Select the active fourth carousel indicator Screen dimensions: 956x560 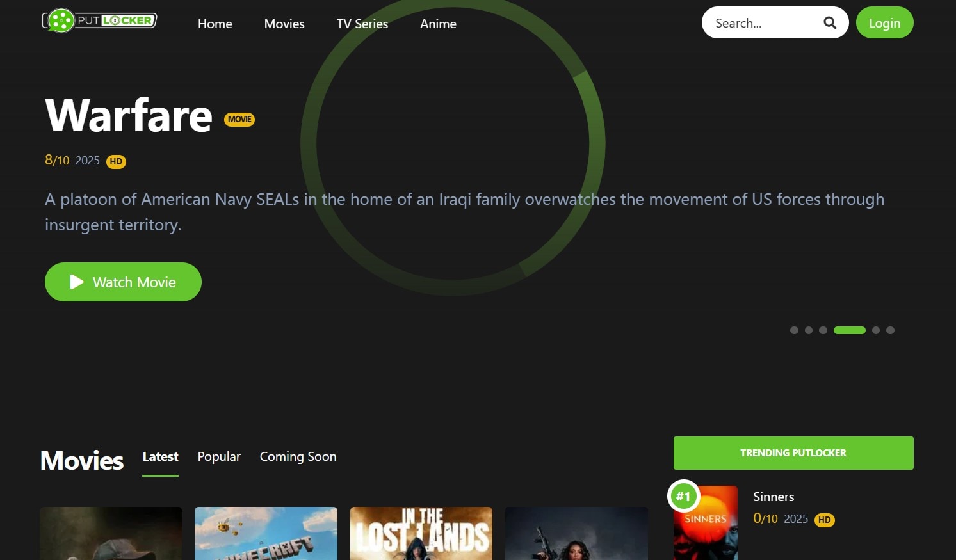tap(850, 330)
